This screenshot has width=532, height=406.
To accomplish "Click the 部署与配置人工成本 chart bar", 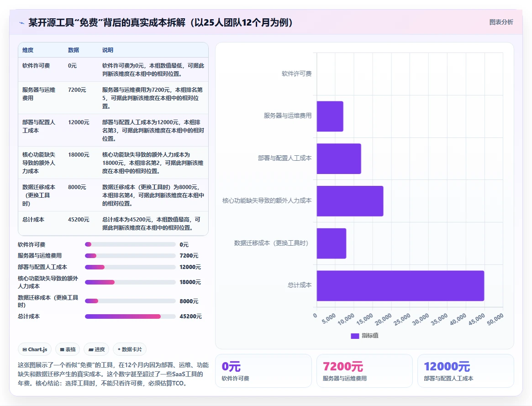I will point(338,159).
